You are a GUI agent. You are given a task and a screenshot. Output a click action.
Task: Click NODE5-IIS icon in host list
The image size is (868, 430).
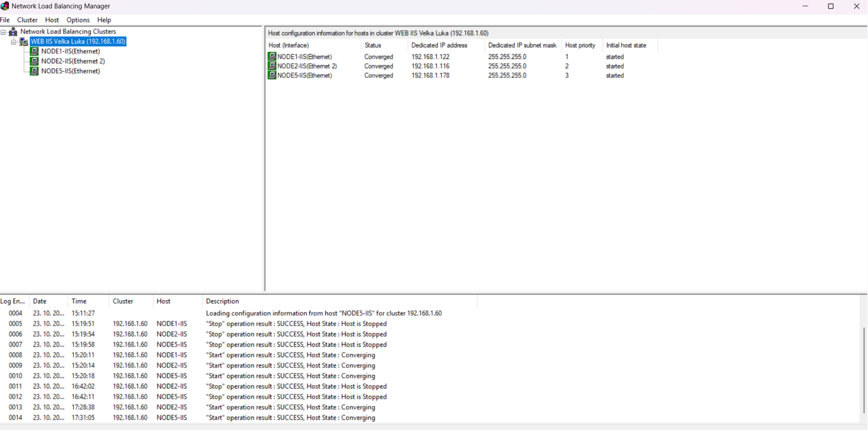click(272, 75)
